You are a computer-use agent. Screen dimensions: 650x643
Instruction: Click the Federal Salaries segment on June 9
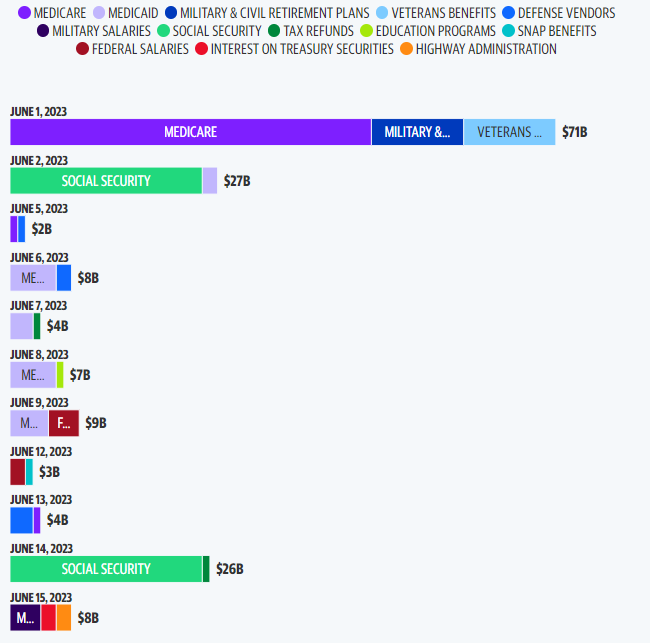[x=63, y=423]
